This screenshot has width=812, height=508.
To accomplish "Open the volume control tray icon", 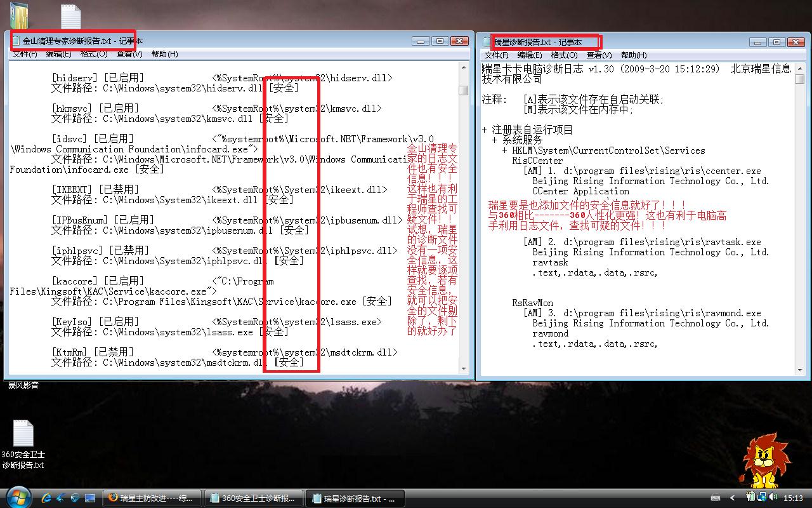I will [x=775, y=498].
